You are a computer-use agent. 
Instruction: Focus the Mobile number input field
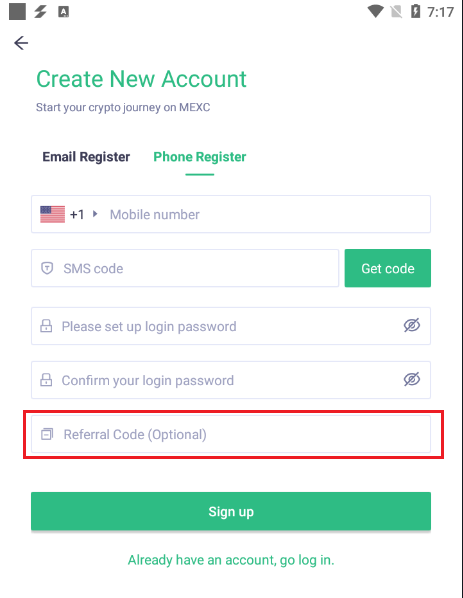click(268, 214)
